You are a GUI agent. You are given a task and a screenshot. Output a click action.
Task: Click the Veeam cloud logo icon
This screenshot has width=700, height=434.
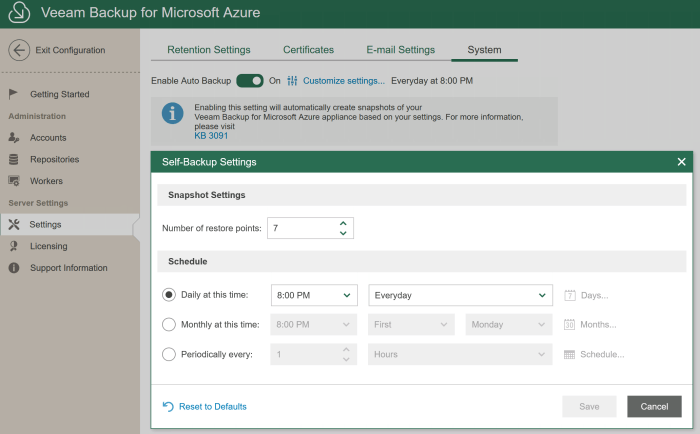coord(19,12)
